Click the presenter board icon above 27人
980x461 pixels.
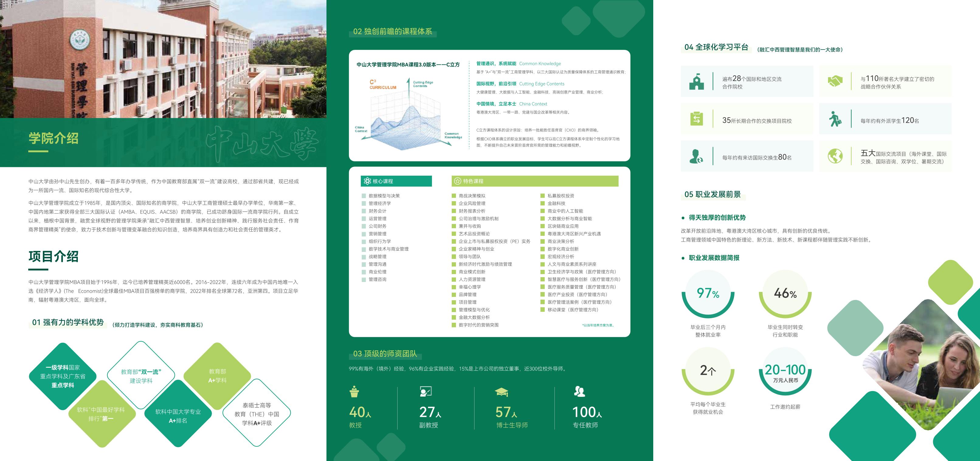(x=425, y=391)
